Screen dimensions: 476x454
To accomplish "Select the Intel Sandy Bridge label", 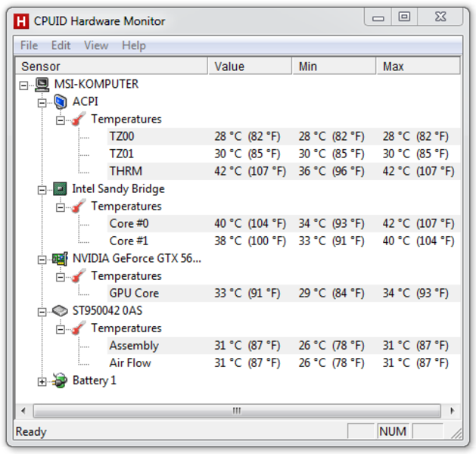I will tap(118, 188).
